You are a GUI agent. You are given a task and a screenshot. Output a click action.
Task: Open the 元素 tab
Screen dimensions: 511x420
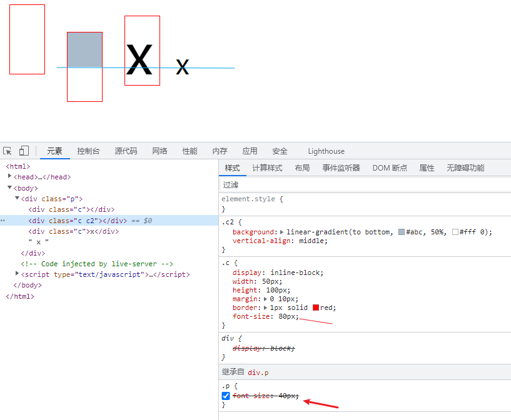tap(54, 151)
